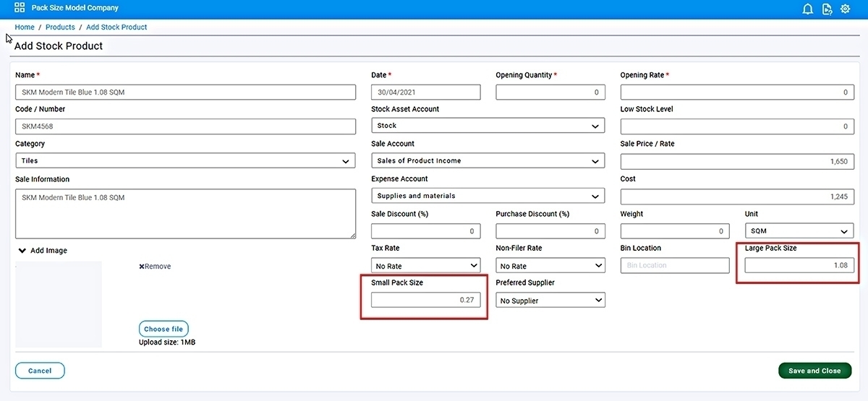This screenshot has width=868, height=401.
Task: Click the Purchase Discount (%) field
Action: [x=550, y=231]
